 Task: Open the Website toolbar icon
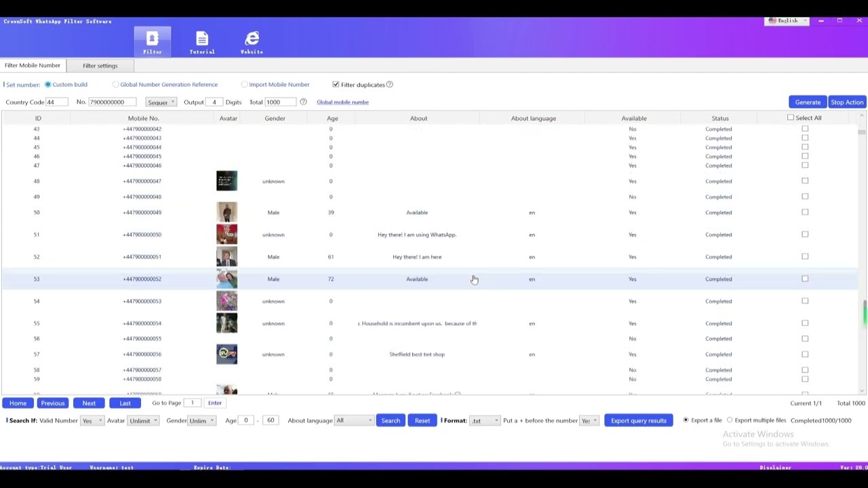(x=252, y=42)
